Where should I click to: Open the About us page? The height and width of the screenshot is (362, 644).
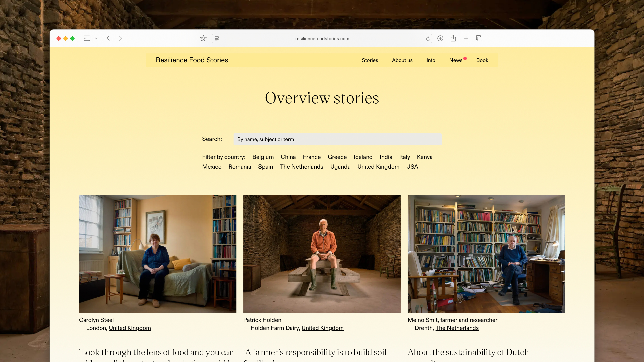pyautogui.click(x=402, y=60)
